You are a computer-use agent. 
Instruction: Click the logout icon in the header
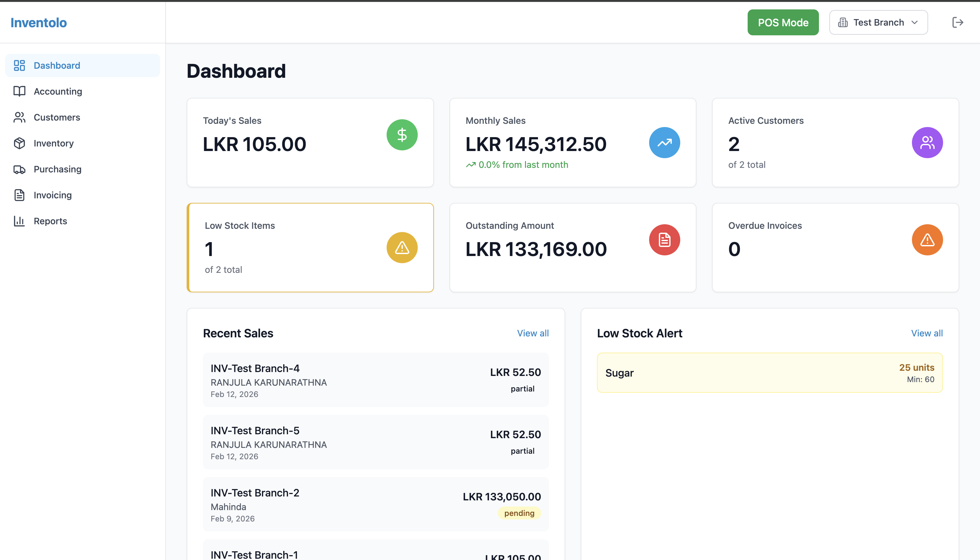tap(957, 22)
